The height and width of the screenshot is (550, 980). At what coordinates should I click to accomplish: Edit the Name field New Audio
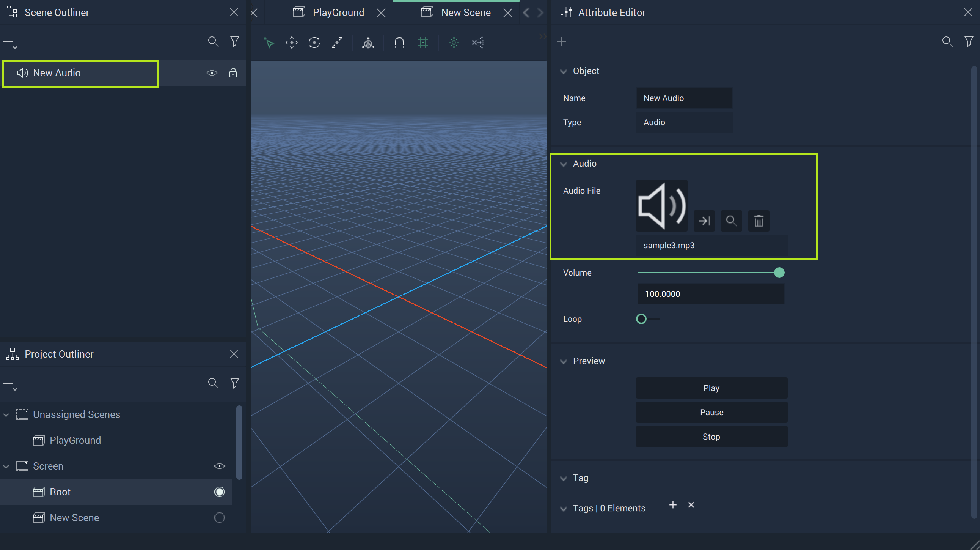coord(684,98)
